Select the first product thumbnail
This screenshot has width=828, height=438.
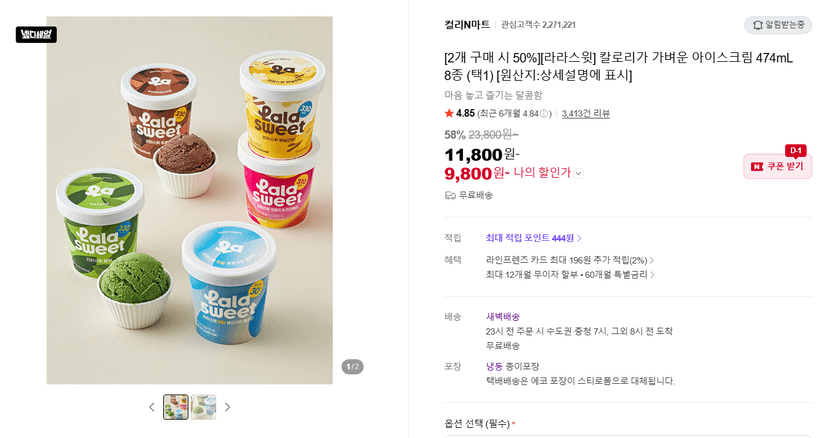click(x=176, y=407)
